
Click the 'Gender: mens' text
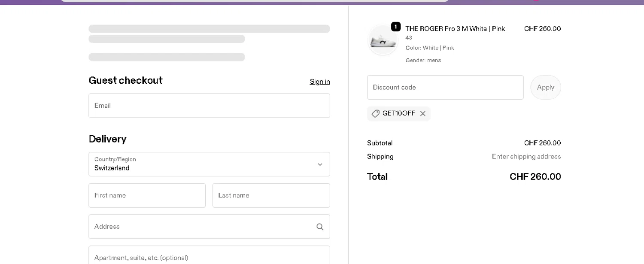click(423, 61)
